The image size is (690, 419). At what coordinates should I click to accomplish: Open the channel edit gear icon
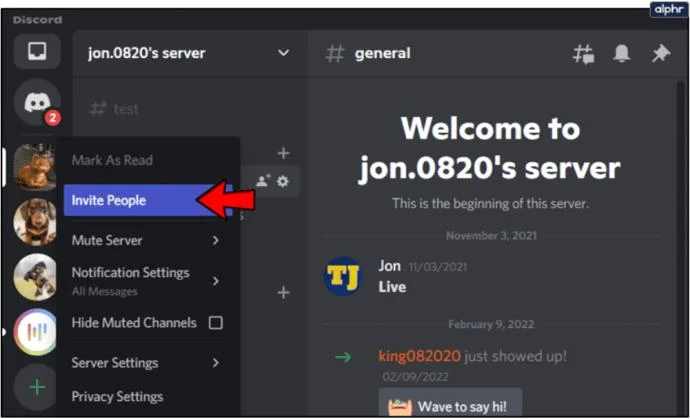(283, 181)
